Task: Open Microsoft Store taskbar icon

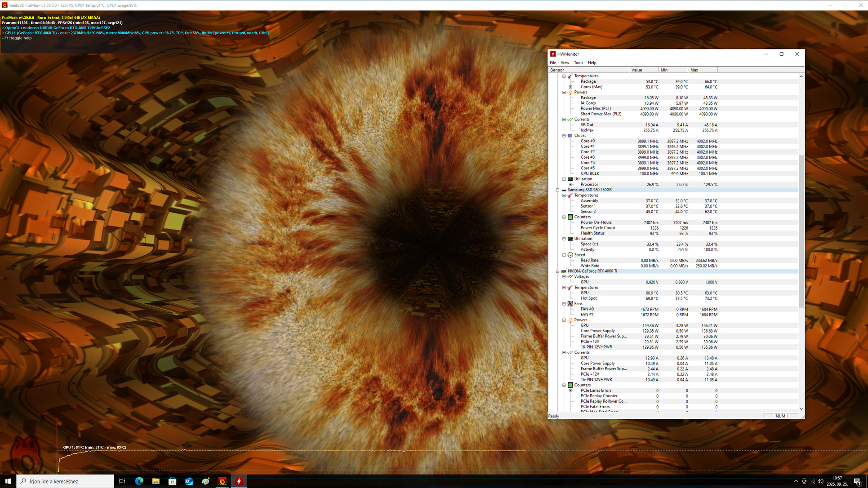Action: coord(172,481)
